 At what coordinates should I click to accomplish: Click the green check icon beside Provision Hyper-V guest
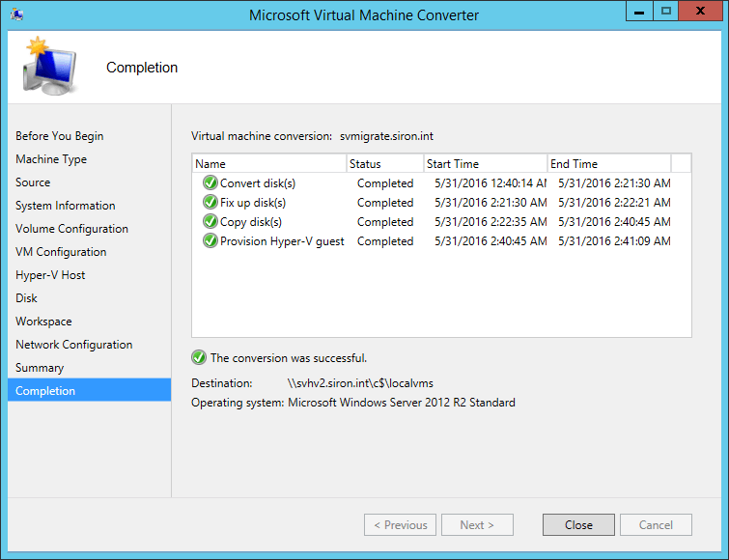tap(210, 240)
